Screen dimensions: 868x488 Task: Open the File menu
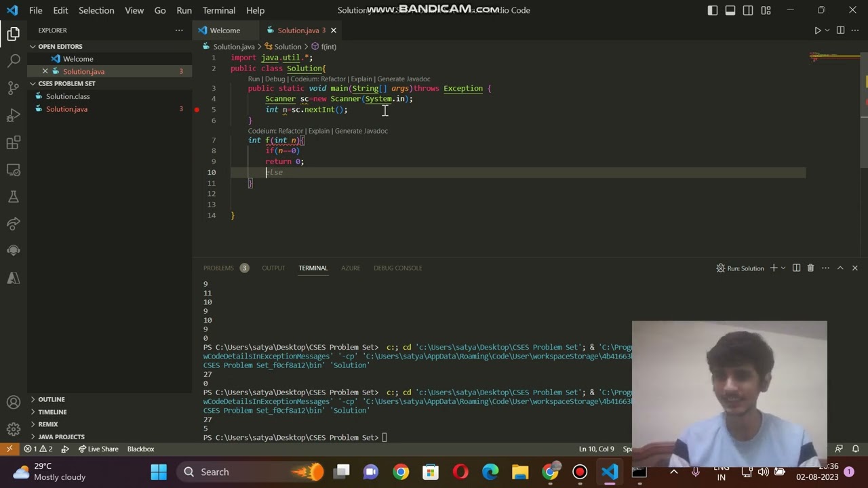[36, 10]
